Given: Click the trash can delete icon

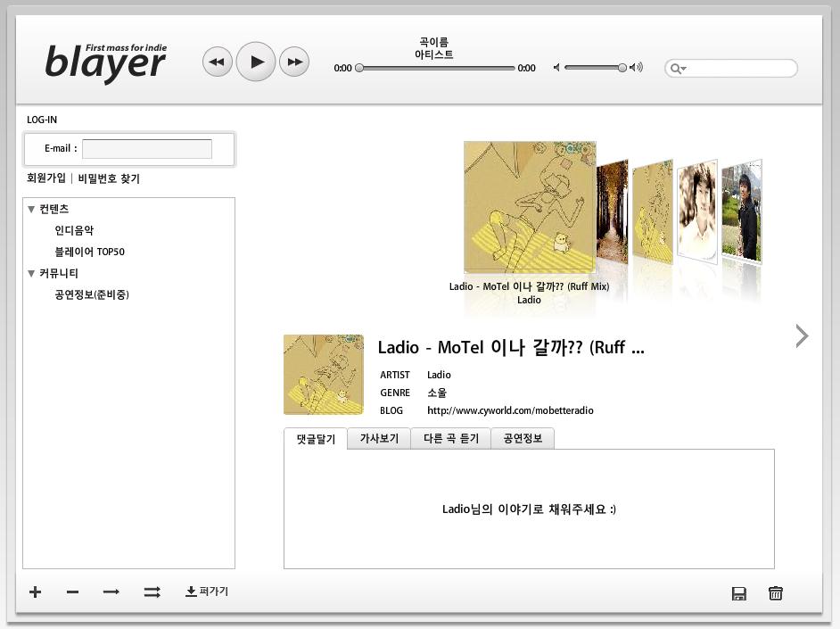Looking at the screenshot, I should click(775, 593).
